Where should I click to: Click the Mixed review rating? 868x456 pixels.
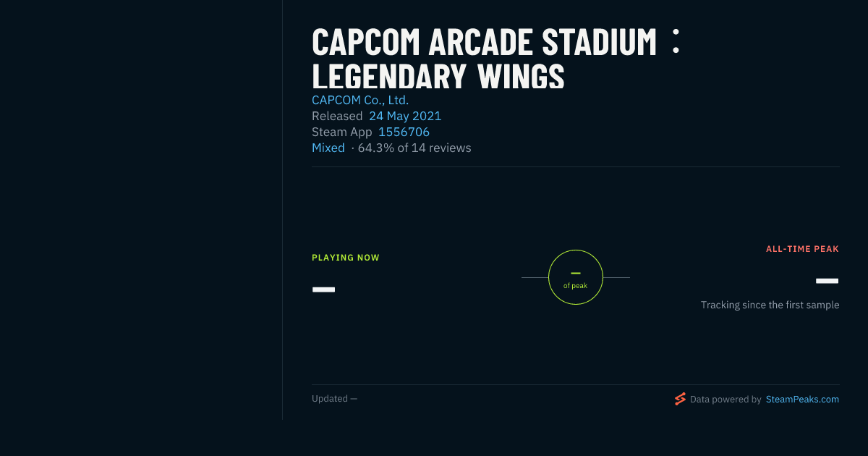pos(328,148)
